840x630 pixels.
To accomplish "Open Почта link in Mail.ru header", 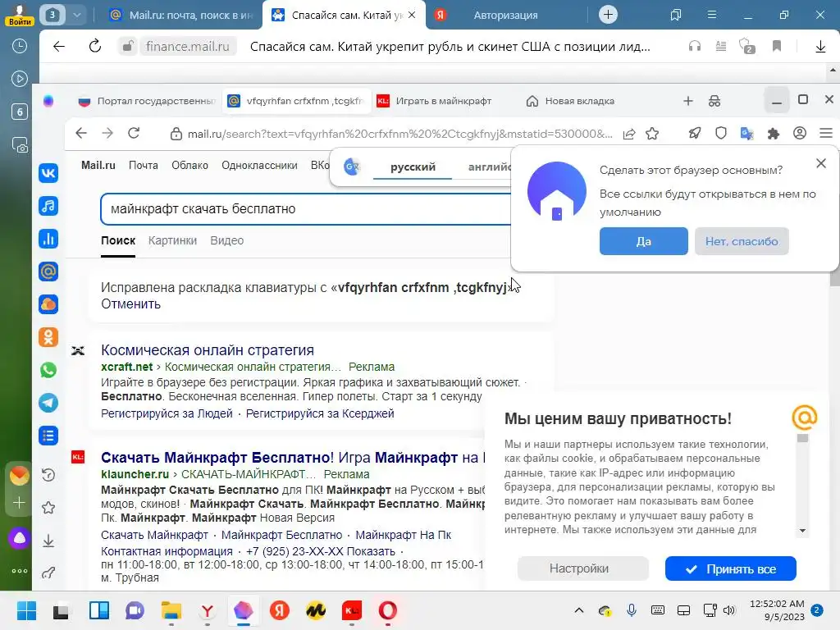I will point(143,166).
